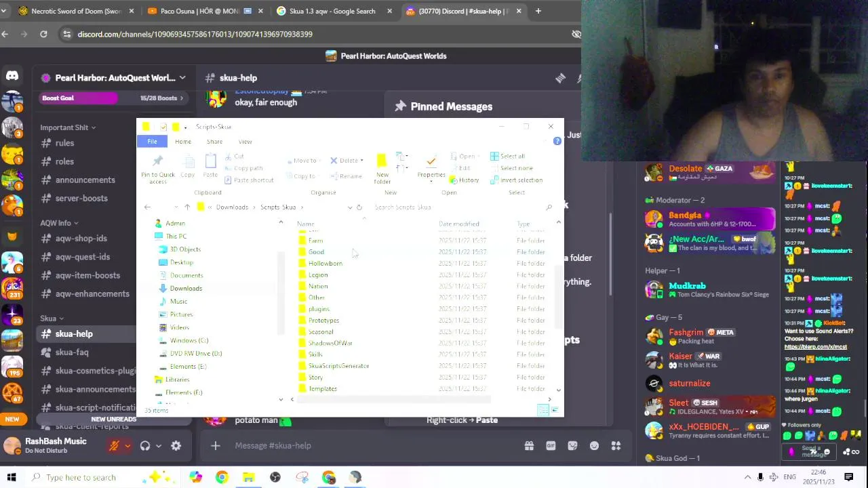This screenshot has height=488, width=868.
Task: Switch to the View ribbon tab
Action: pyautogui.click(x=245, y=142)
